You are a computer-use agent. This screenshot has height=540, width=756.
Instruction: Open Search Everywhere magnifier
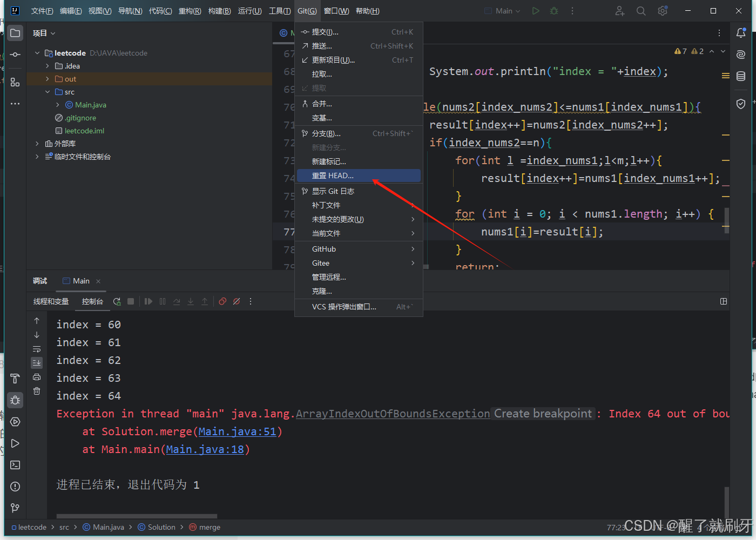pyautogui.click(x=641, y=11)
